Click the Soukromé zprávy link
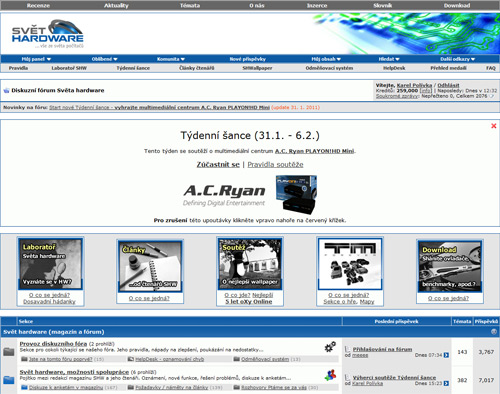Screen dimensions: 500x394 397,96
